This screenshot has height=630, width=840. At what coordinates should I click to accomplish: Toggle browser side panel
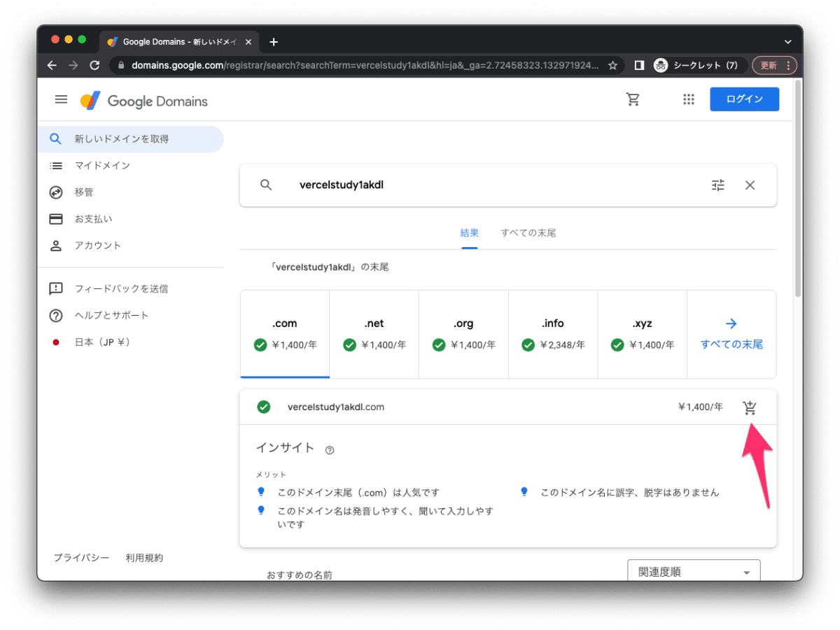[x=639, y=65]
